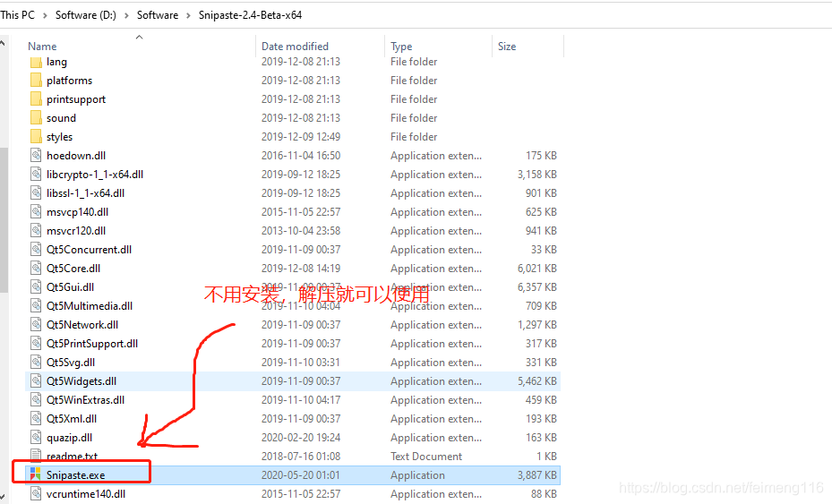Screen dimensions: 832x504
Task: Select hoedown.dll file name
Action: coord(76,156)
